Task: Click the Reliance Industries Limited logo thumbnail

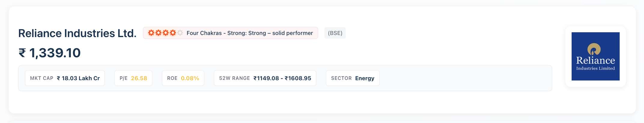Action: [x=596, y=56]
